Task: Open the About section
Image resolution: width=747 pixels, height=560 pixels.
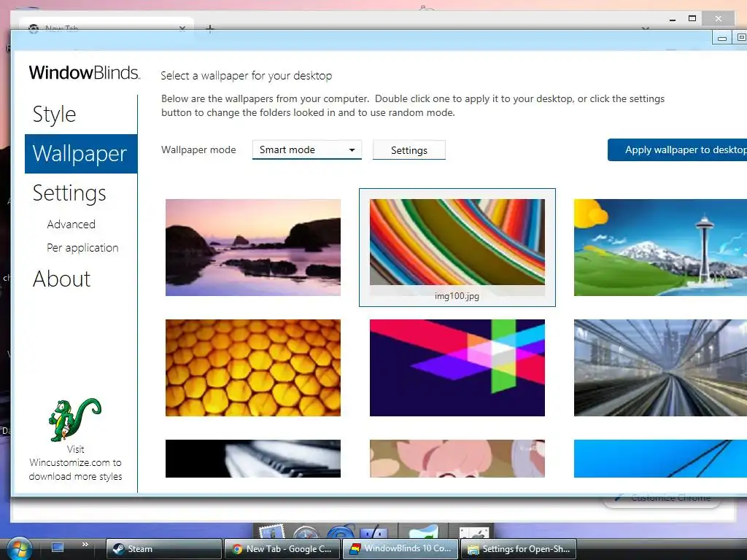Action: [61, 279]
